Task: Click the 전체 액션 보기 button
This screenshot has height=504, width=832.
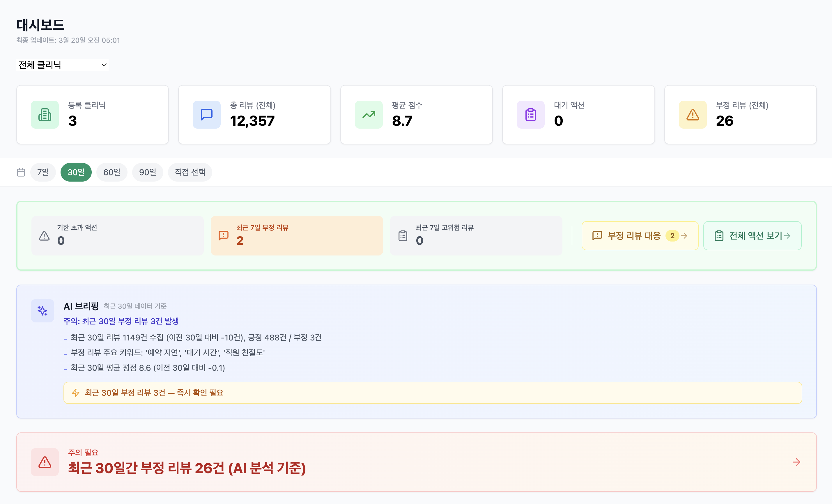Action: (752, 236)
